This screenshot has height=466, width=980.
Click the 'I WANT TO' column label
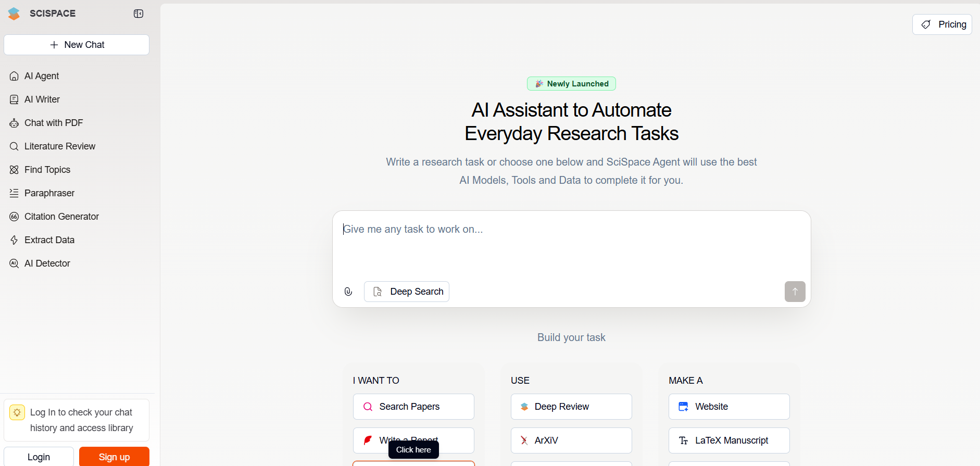[x=376, y=381]
